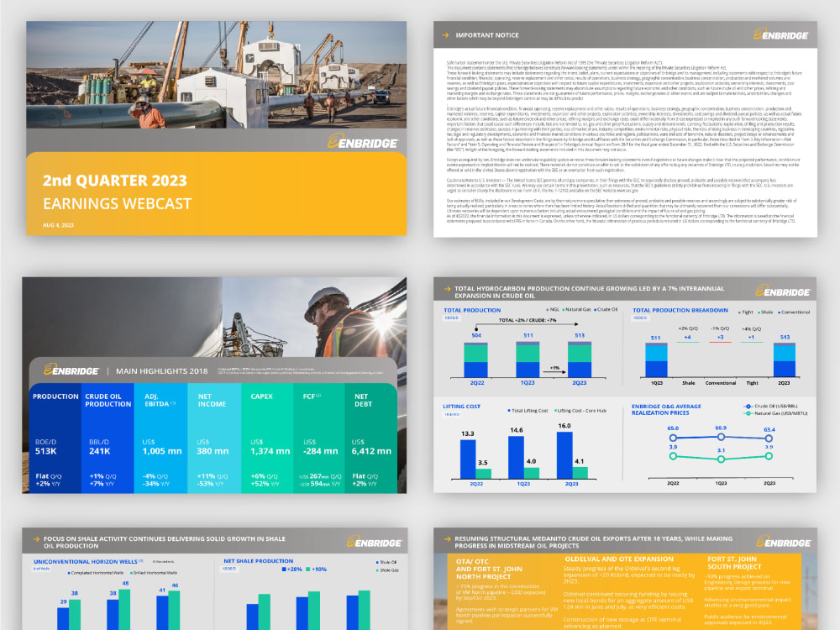Select the pipeline construction photo on cover slide

pos(217,75)
